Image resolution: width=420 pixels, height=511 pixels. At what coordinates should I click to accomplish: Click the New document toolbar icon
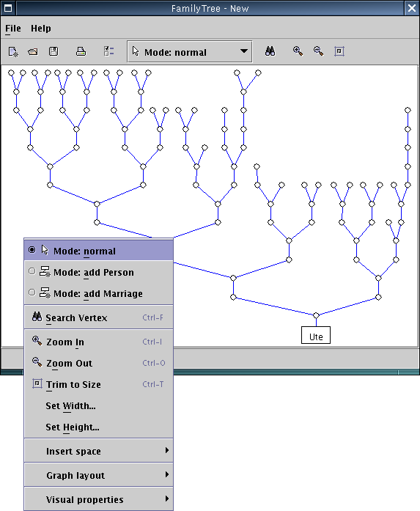(x=13, y=52)
